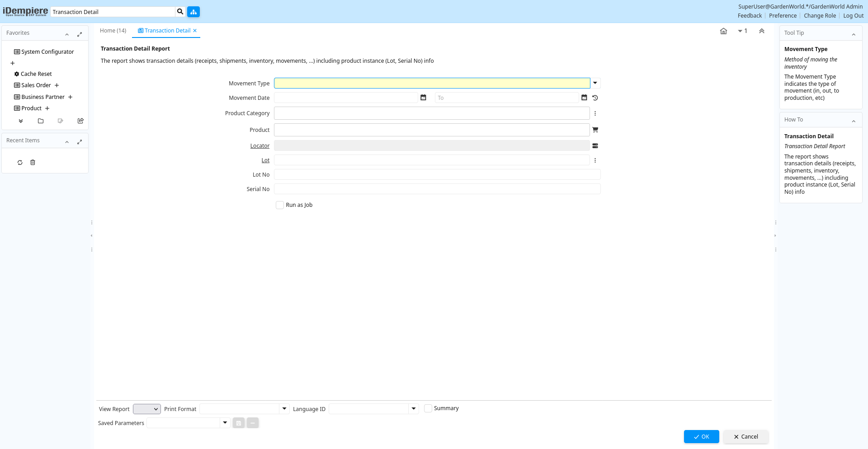
Task: Click the Locator lookup icon
Action: [595, 146]
